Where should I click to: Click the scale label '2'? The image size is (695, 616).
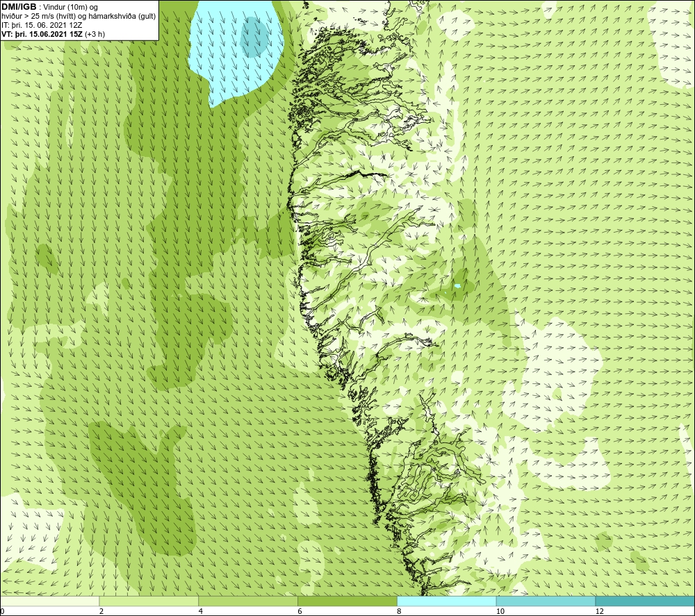click(x=101, y=611)
